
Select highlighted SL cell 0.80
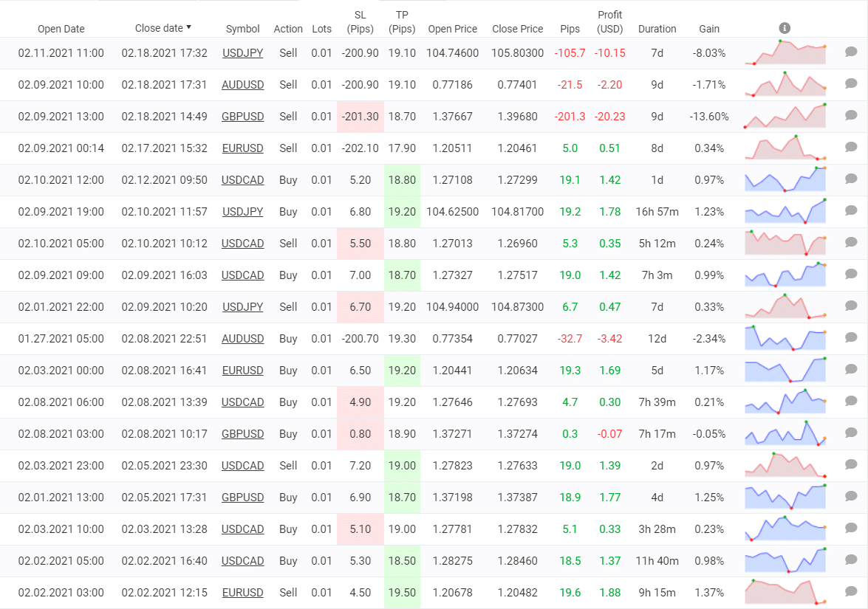[360, 434]
